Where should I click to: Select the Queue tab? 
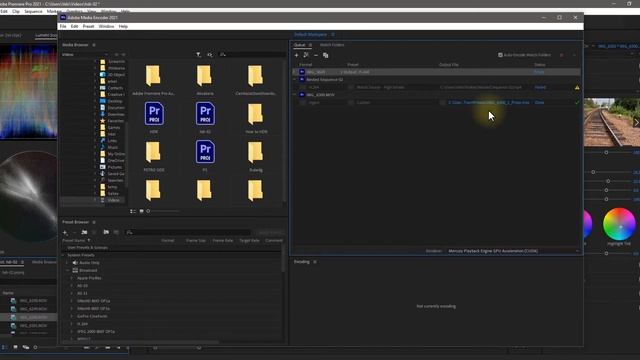tap(300, 45)
